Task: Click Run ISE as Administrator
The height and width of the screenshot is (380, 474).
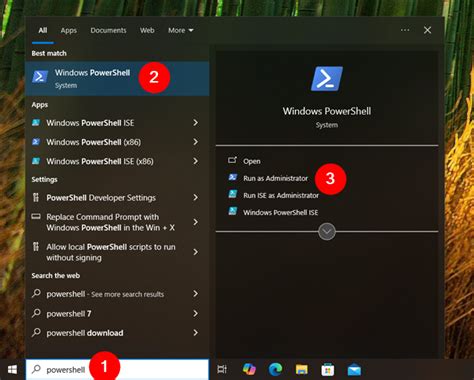Action: (x=281, y=195)
